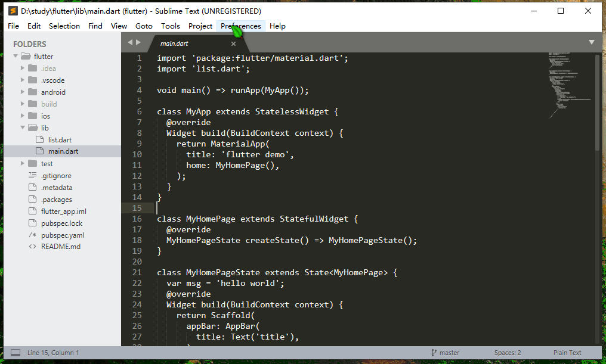606x364 pixels.
Task: Click the ios folder icon
Action: 33,116
